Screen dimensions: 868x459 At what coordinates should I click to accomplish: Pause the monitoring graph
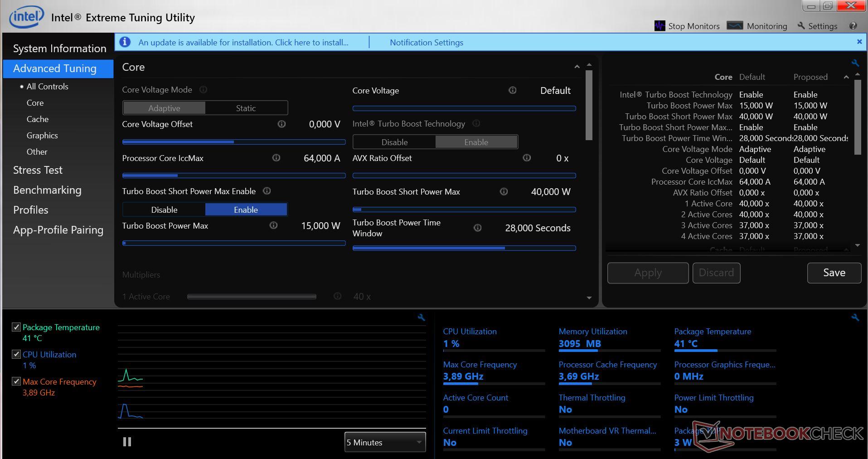pyautogui.click(x=127, y=442)
